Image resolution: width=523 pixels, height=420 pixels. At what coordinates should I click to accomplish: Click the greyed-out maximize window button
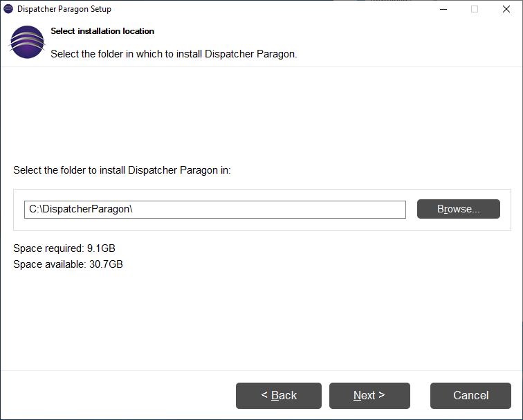(475, 9)
